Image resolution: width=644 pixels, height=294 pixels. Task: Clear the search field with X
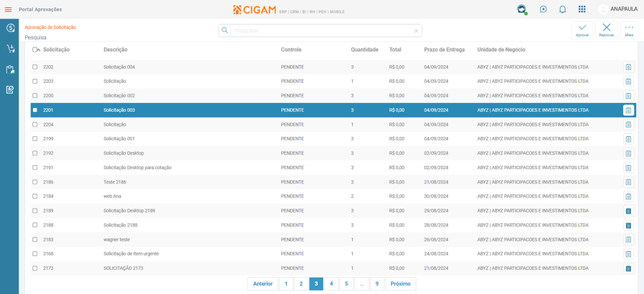click(416, 31)
